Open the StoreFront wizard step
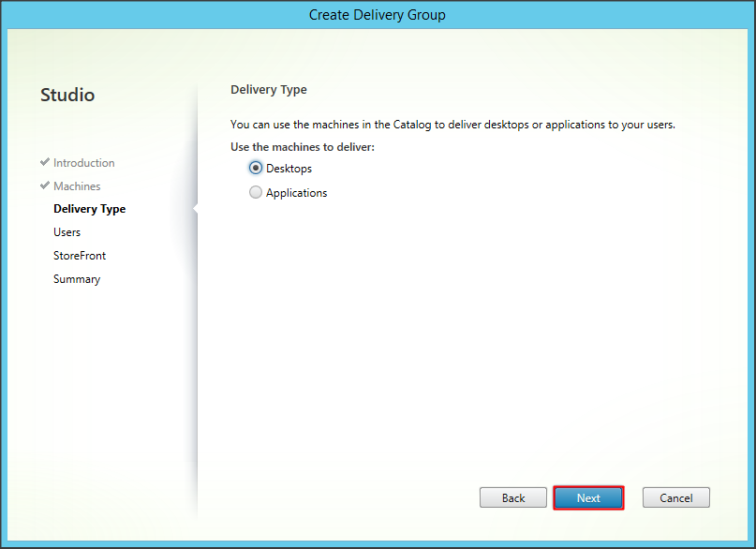Viewport: 756px width, 549px height. (x=80, y=256)
